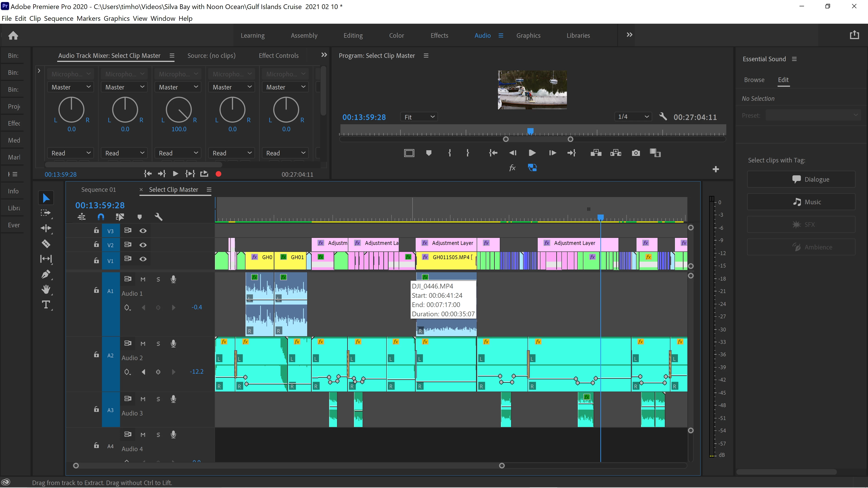868x488 pixels.
Task: Click the Music tag button
Action: click(801, 202)
